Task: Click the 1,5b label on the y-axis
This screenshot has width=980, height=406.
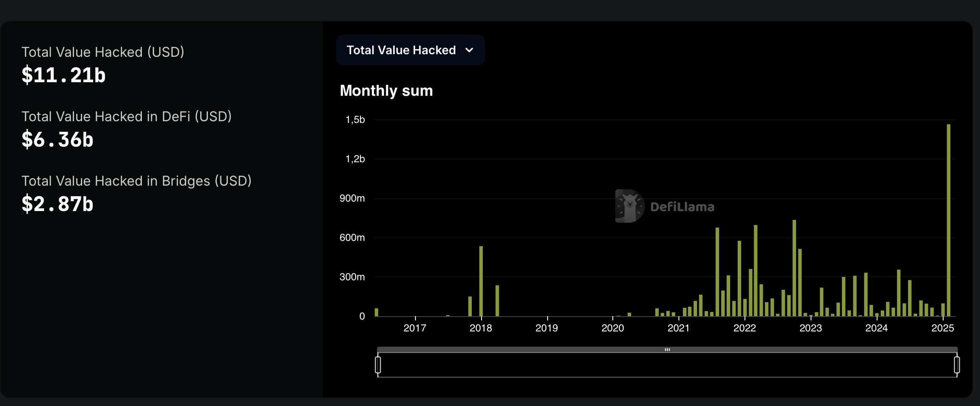Action: [x=355, y=120]
